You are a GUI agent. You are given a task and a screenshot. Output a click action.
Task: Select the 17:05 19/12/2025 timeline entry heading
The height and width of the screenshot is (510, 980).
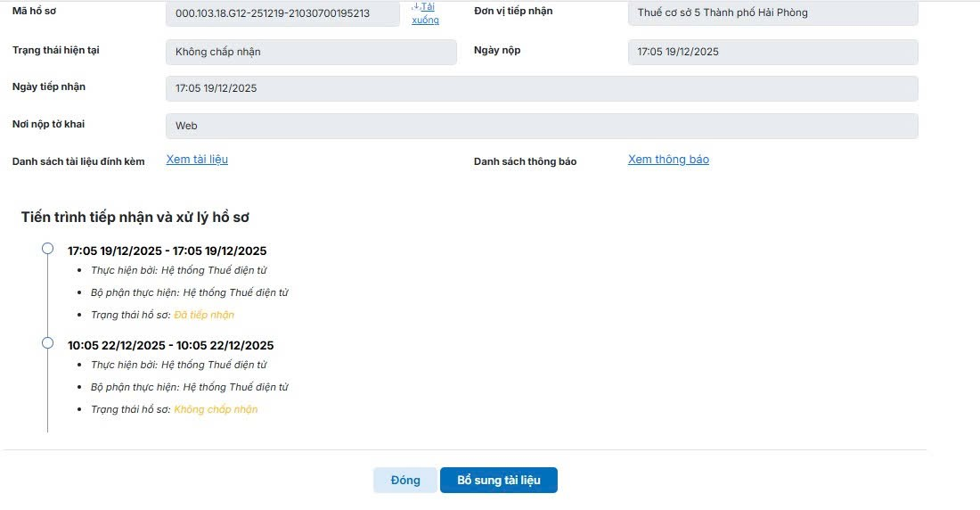tap(167, 251)
